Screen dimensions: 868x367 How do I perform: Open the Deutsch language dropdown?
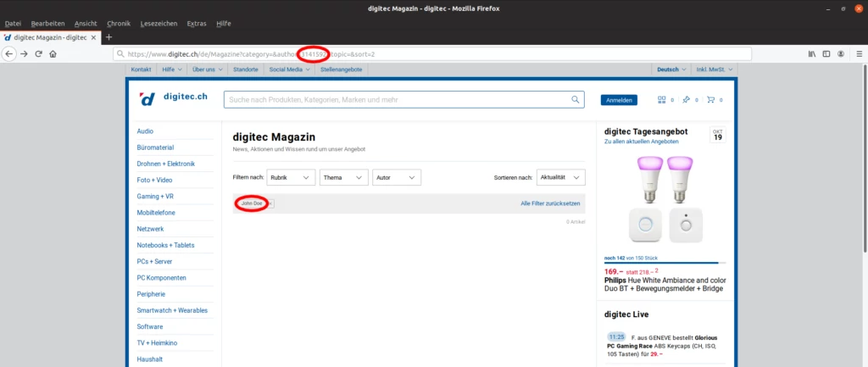671,70
